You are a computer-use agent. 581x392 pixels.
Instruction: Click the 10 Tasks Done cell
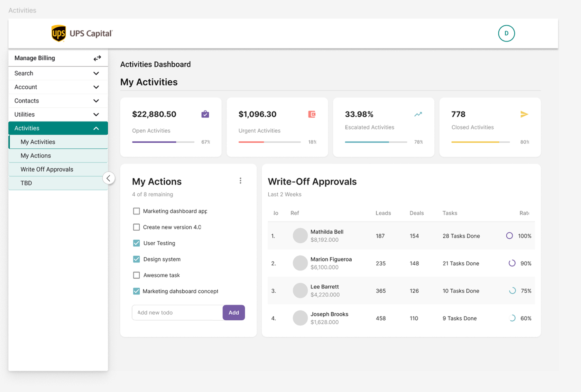coord(461,291)
